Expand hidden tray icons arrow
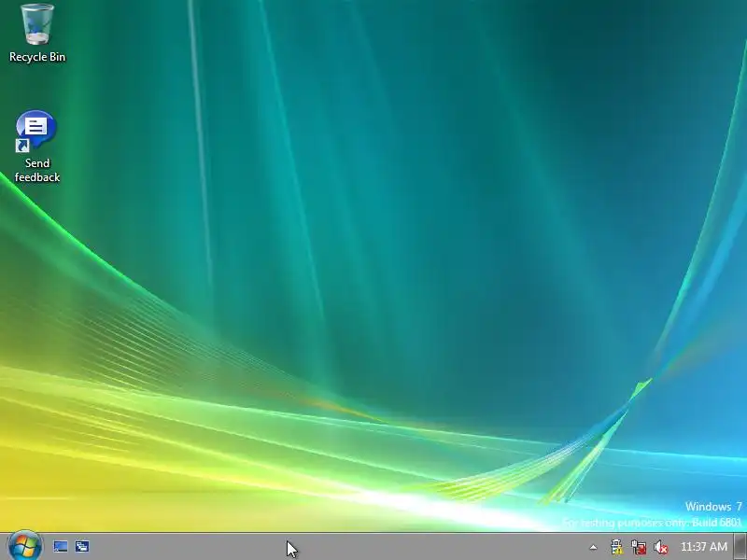Viewport: 747px width, 560px height. pos(593,547)
